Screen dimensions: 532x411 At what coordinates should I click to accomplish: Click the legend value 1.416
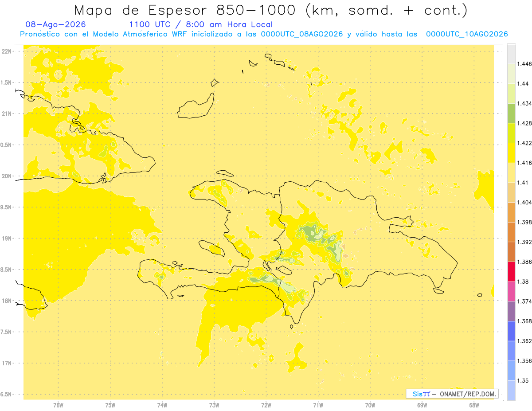coord(524,163)
